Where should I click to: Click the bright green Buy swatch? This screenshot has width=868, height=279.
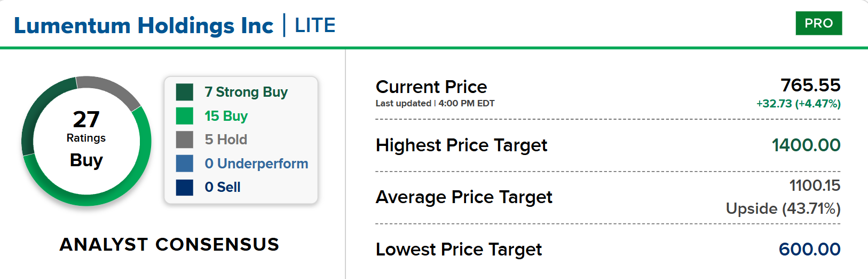click(185, 116)
